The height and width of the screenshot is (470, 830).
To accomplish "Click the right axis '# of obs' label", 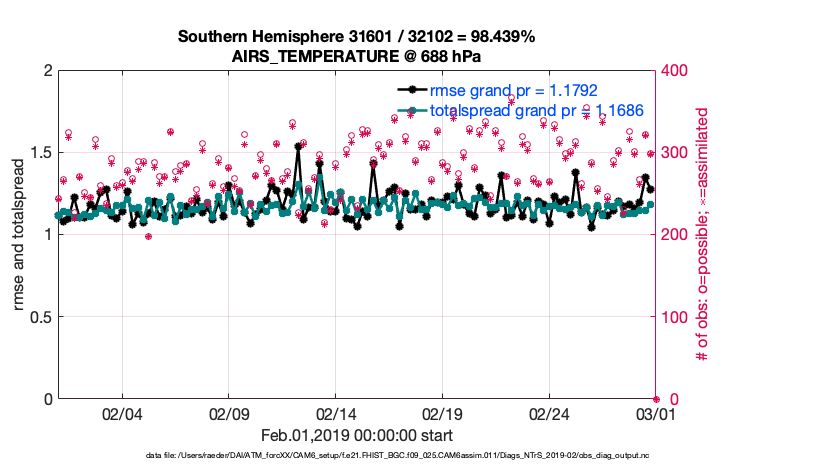I will click(701, 234).
